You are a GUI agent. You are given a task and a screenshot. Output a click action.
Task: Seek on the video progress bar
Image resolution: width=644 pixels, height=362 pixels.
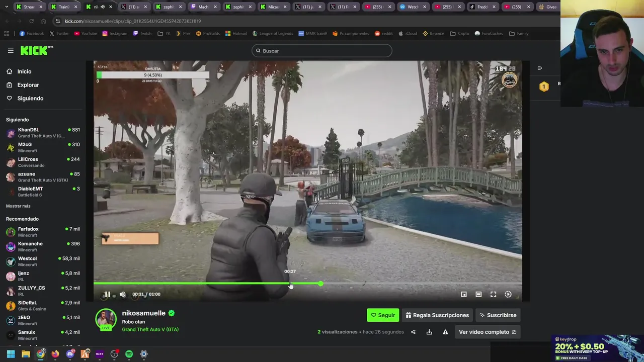coord(307,284)
